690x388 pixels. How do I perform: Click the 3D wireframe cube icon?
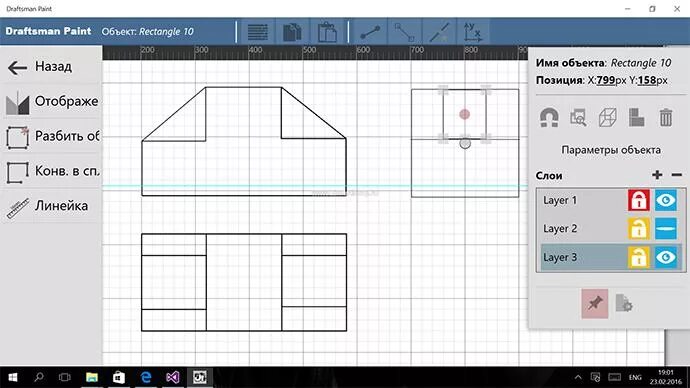coord(607,118)
